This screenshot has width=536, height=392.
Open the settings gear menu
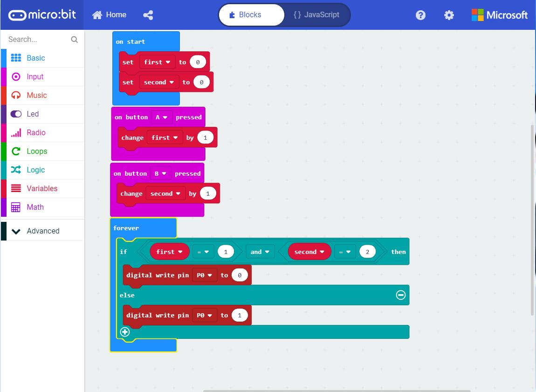(448, 14)
